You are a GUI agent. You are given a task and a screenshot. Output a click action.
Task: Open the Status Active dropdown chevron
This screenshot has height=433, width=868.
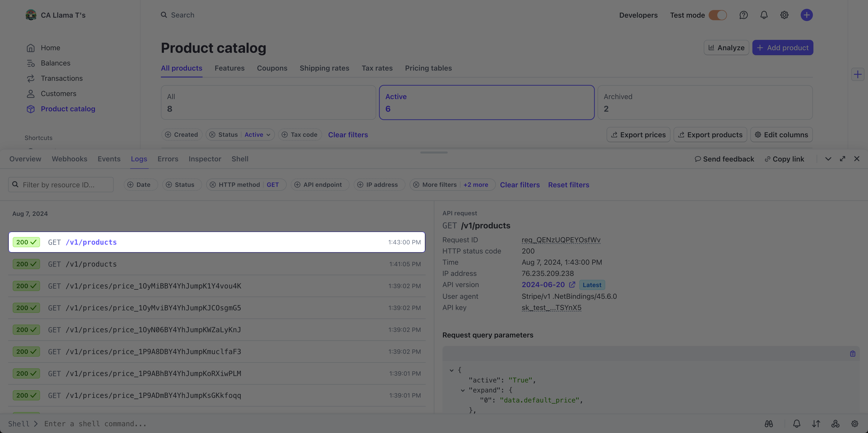269,135
